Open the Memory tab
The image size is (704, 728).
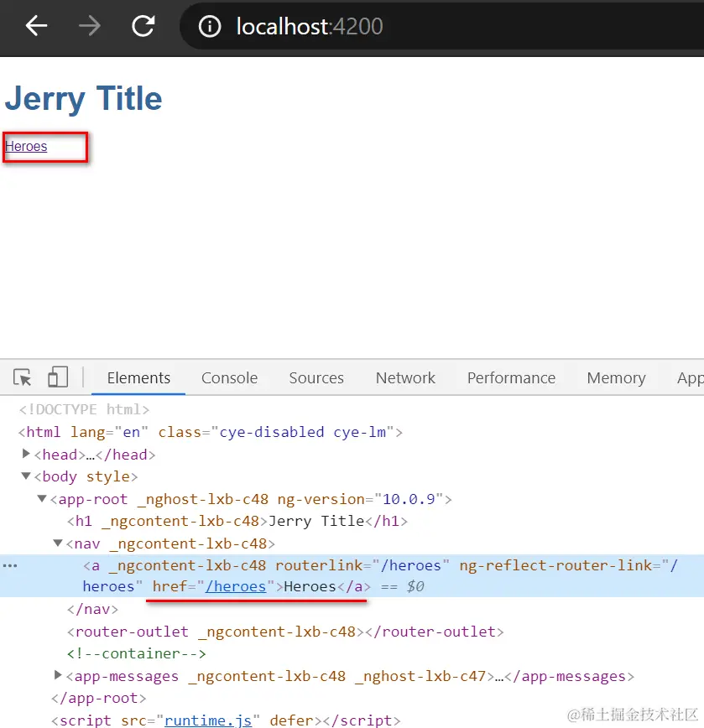click(x=616, y=378)
